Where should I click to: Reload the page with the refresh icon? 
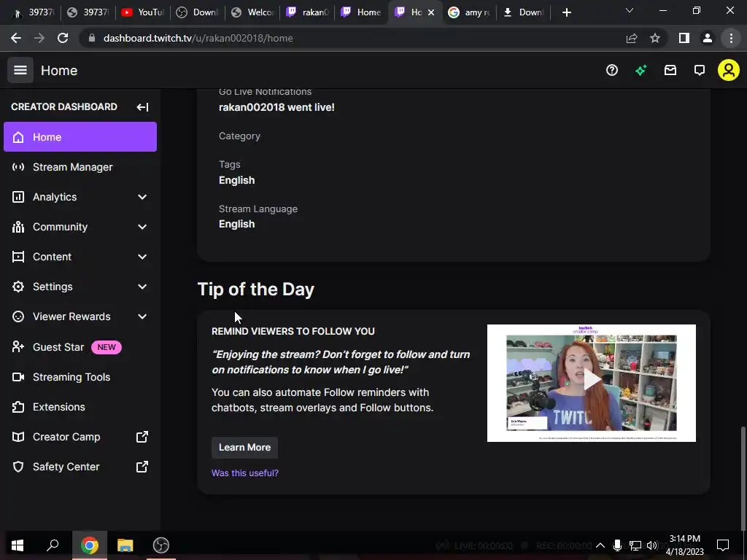[x=63, y=38]
